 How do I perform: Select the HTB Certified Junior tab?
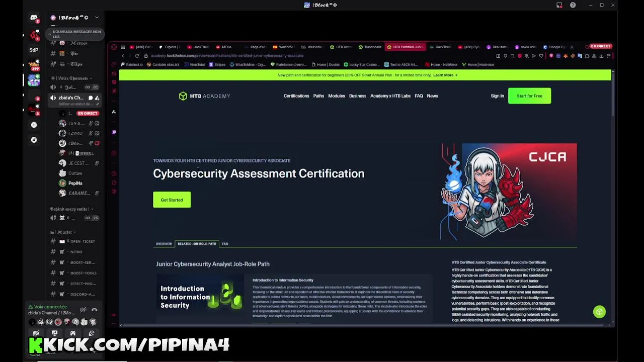pos(406,47)
